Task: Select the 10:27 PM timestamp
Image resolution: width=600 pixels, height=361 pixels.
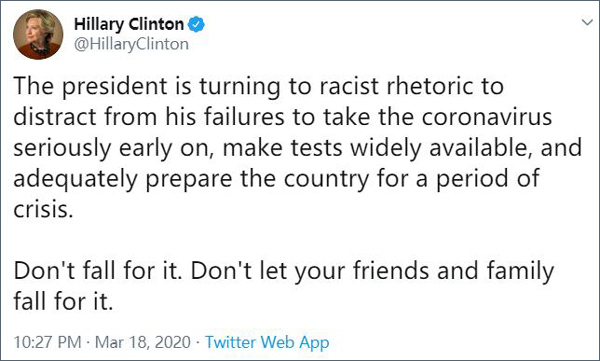Action: [x=47, y=342]
